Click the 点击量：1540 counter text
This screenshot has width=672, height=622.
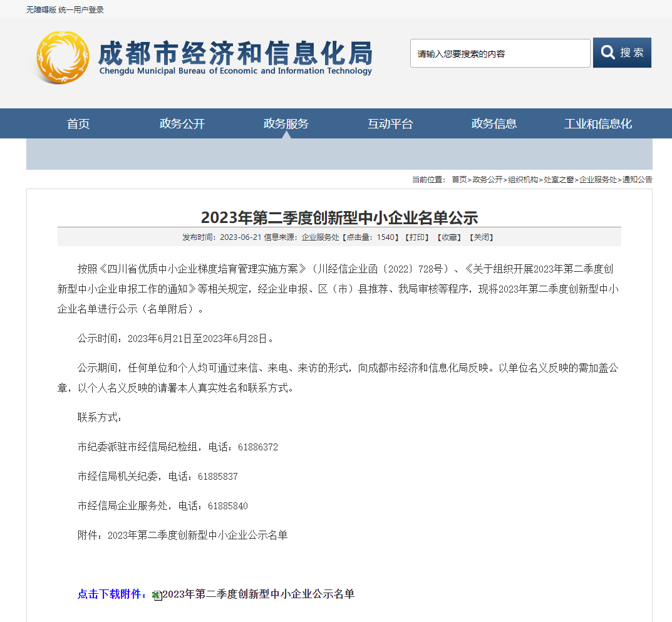[372, 237]
